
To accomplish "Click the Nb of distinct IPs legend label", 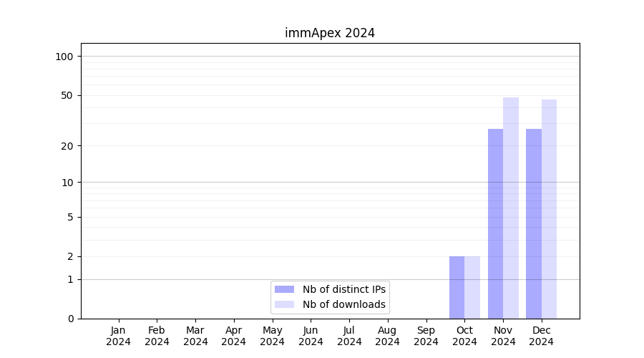I will tap(343, 289).
